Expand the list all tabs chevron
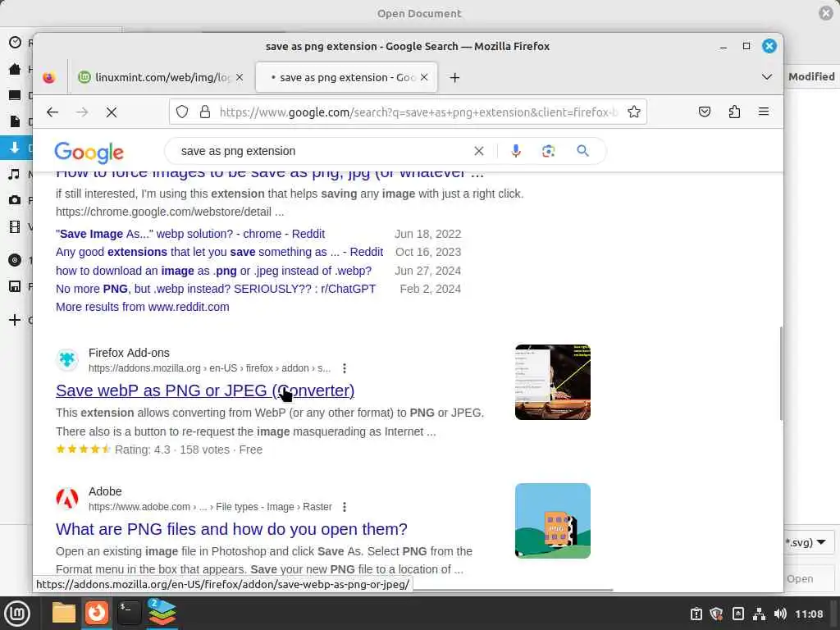Viewport: 840px width, 630px height. coord(767,77)
